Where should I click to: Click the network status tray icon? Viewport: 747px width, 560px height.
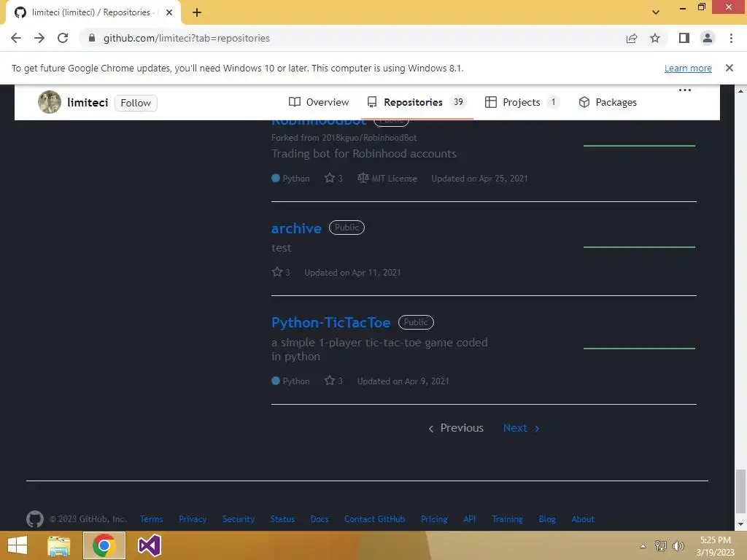pyautogui.click(x=661, y=545)
